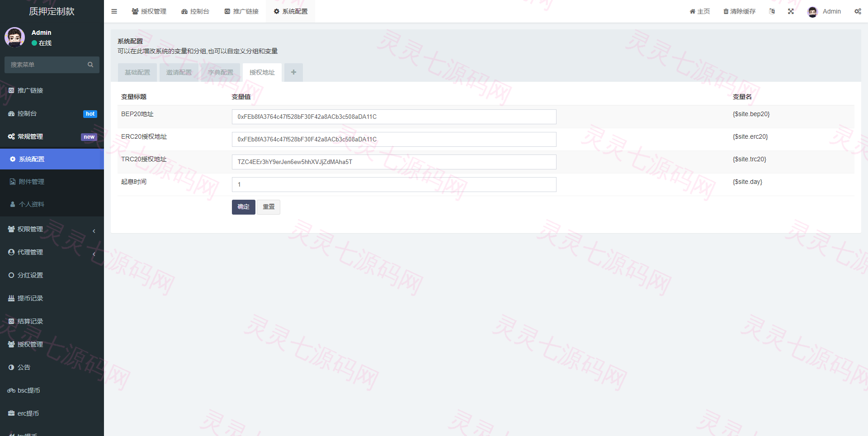Open 授权管理 in the sidebar
Screen dimensions: 868x436
(52, 344)
